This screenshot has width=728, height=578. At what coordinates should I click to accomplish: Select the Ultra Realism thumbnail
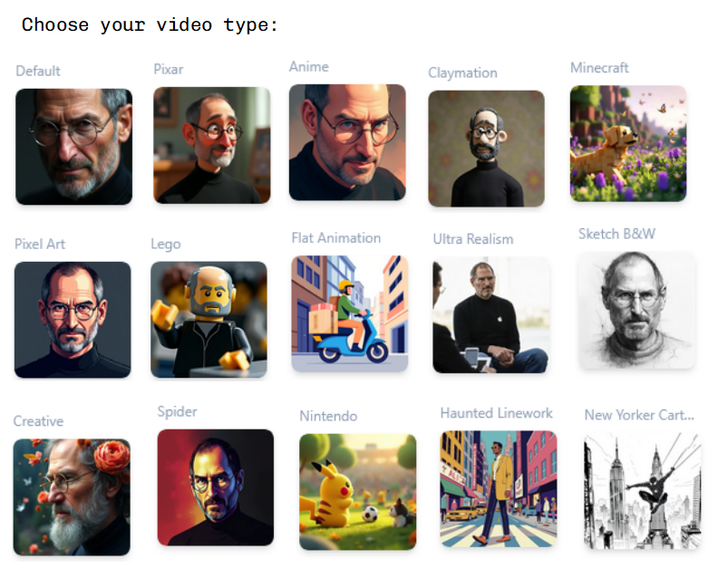point(491,315)
